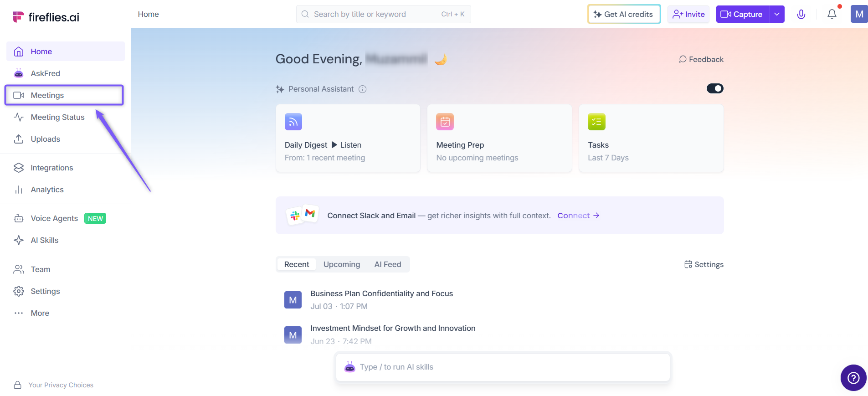Click the Personal Assistant info icon
The height and width of the screenshot is (396, 868).
(363, 89)
